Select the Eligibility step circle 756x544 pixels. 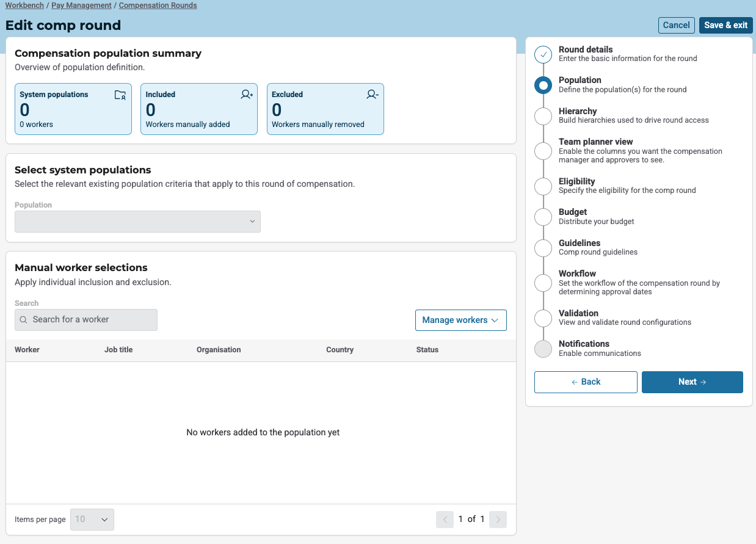pos(543,186)
